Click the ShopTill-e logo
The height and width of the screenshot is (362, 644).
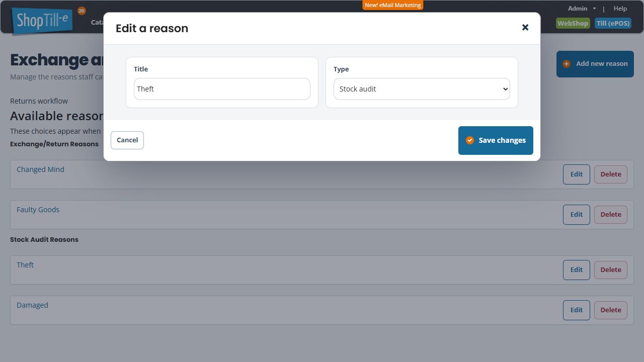point(43,21)
